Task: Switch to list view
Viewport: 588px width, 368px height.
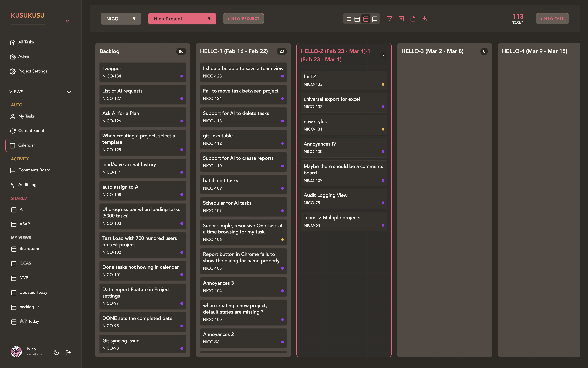Action: click(348, 19)
